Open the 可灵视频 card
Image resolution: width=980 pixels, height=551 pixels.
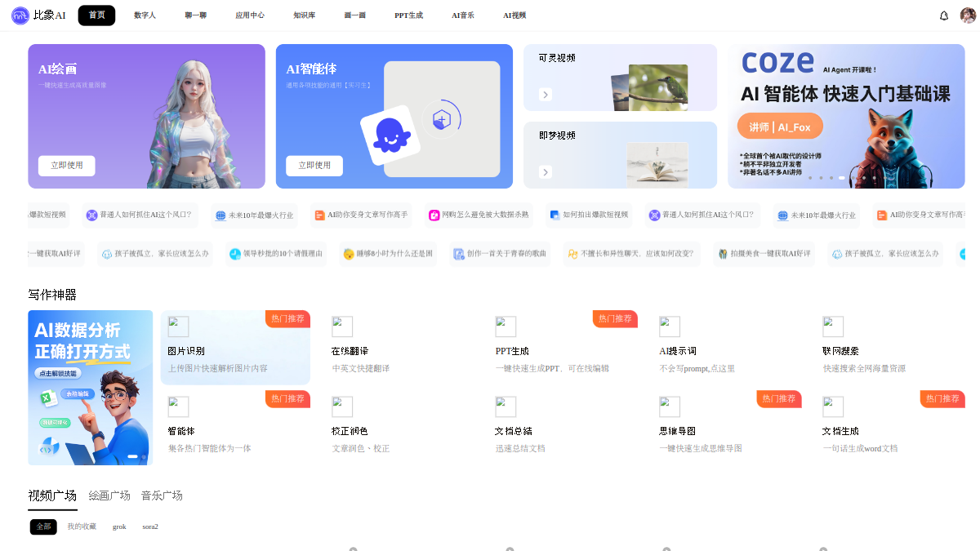(x=620, y=78)
